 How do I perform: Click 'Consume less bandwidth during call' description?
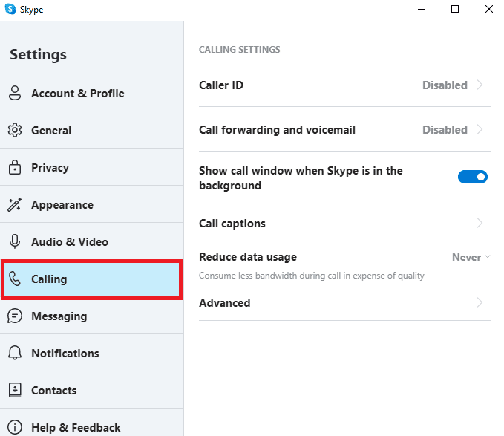[312, 276]
